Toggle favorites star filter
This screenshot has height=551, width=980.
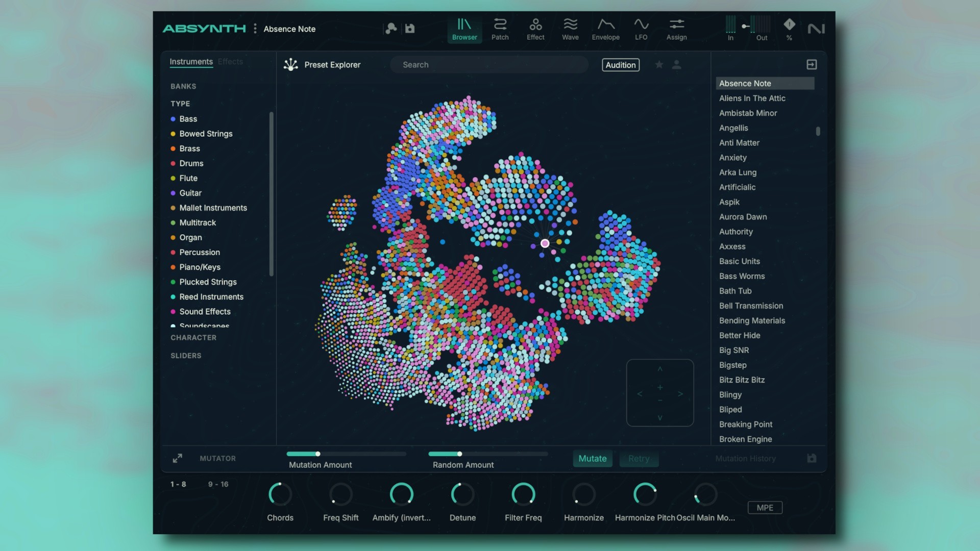(x=659, y=65)
